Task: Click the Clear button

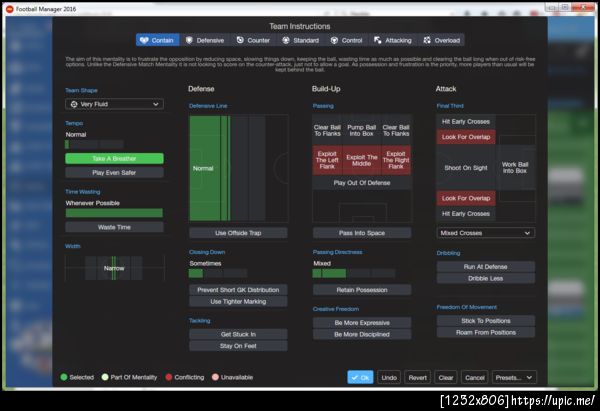Action: point(446,378)
